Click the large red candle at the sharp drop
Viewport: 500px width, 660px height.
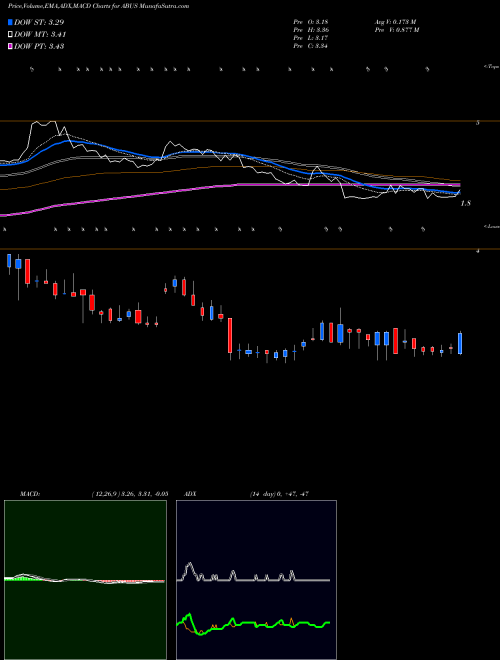pyautogui.click(x=230, y=335)
